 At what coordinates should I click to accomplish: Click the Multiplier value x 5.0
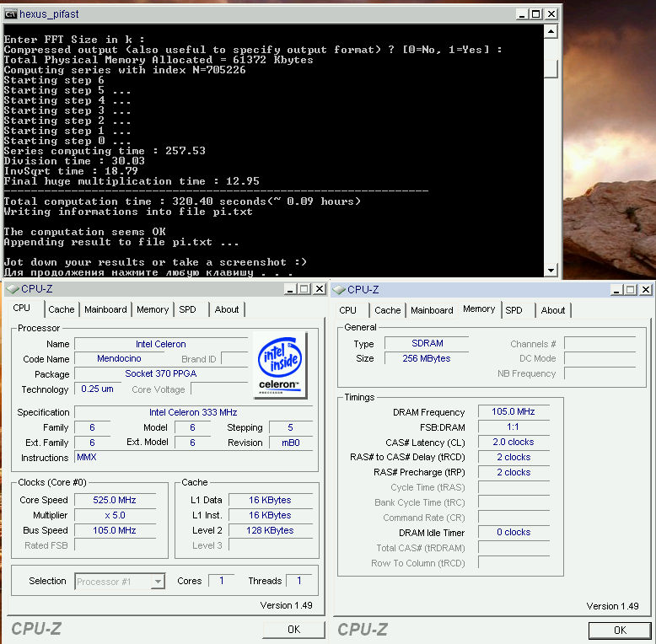[115, 515]
